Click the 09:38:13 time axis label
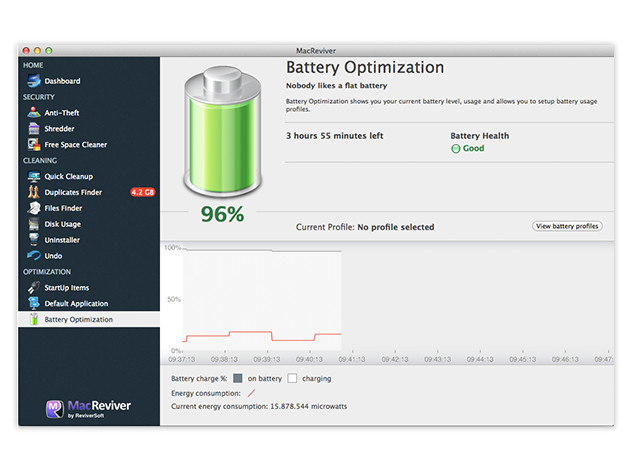 click(224, 359)
